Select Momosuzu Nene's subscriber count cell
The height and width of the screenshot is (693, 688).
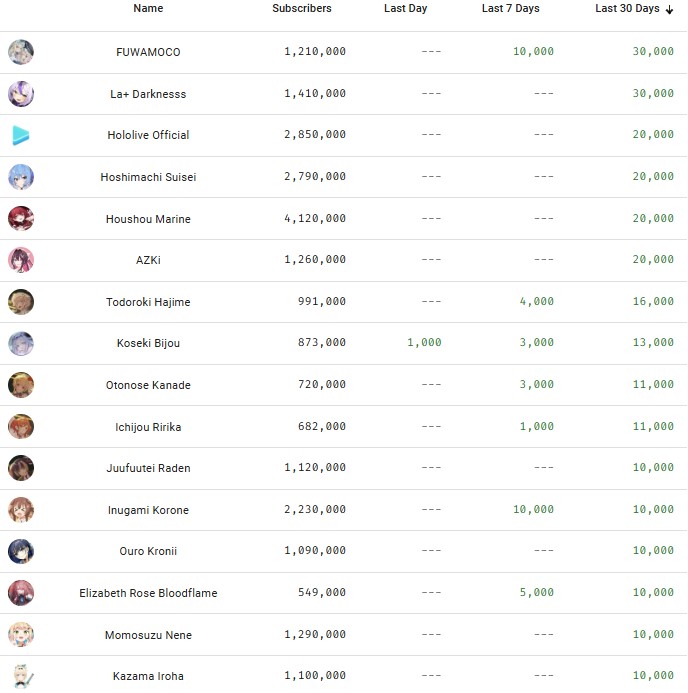(x=315, y=635)
